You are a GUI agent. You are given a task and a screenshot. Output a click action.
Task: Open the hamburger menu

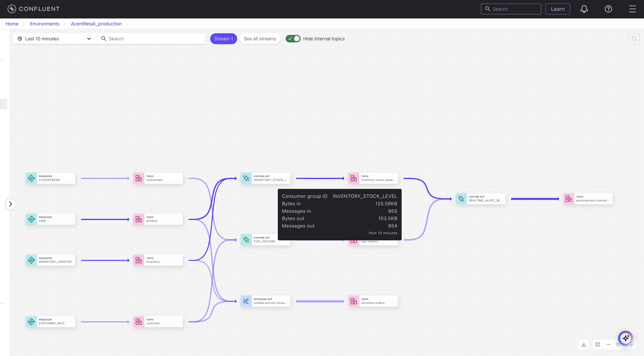tap(632, 9)
